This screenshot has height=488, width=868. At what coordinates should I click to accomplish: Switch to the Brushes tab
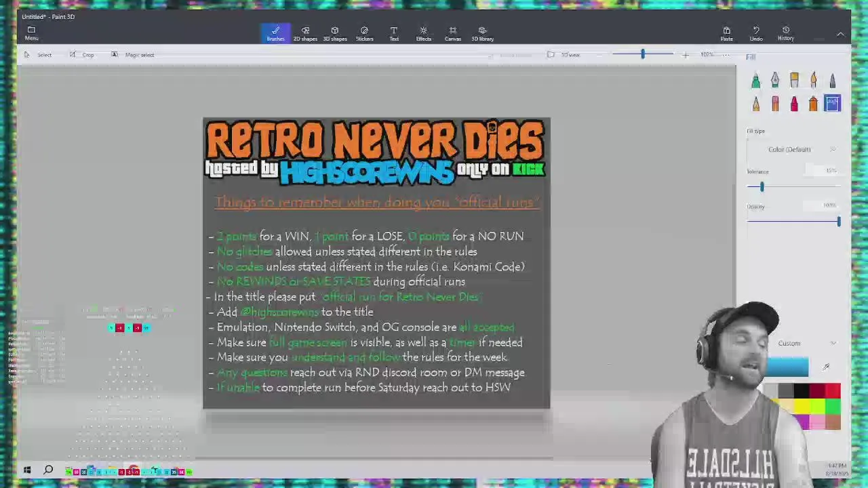pos(275,33)
